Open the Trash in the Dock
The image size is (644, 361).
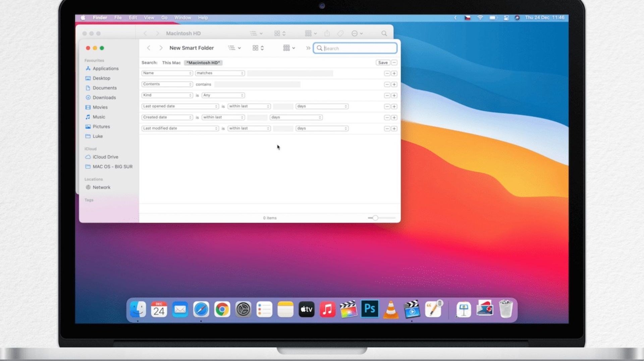[x=505, y=309]
